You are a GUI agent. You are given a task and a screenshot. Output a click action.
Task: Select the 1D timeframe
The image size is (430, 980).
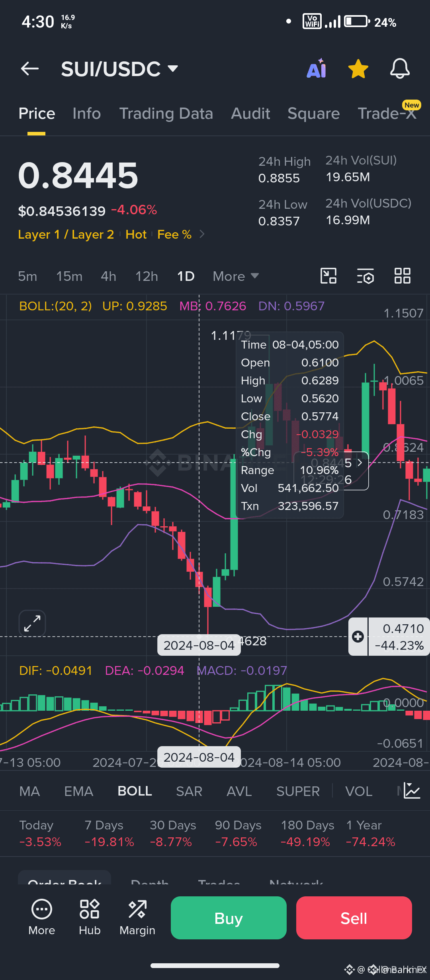(x=186, y=276)
